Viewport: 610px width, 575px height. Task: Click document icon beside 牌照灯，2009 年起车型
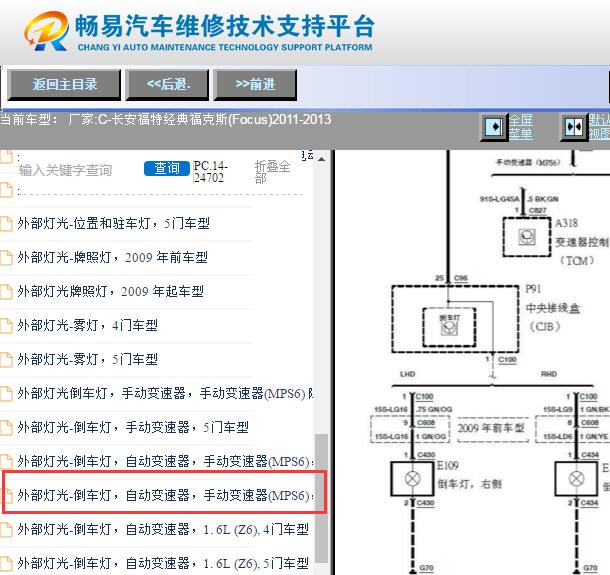click(6, 292)
